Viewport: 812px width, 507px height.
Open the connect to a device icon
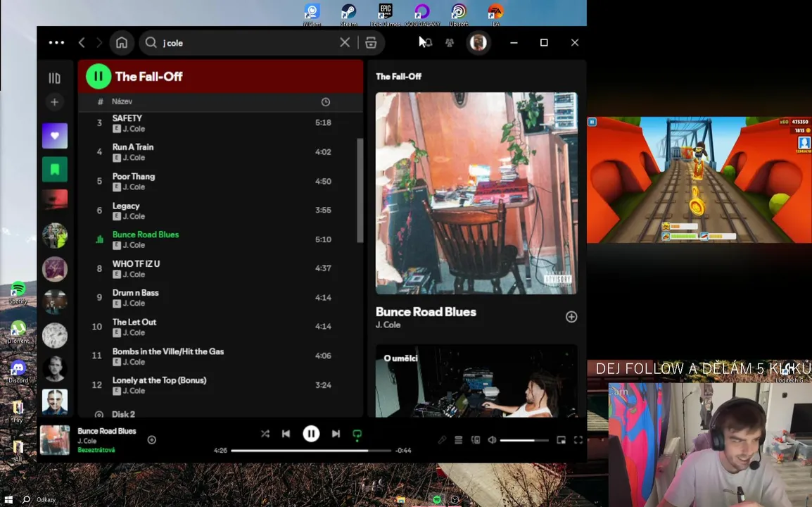476,440
